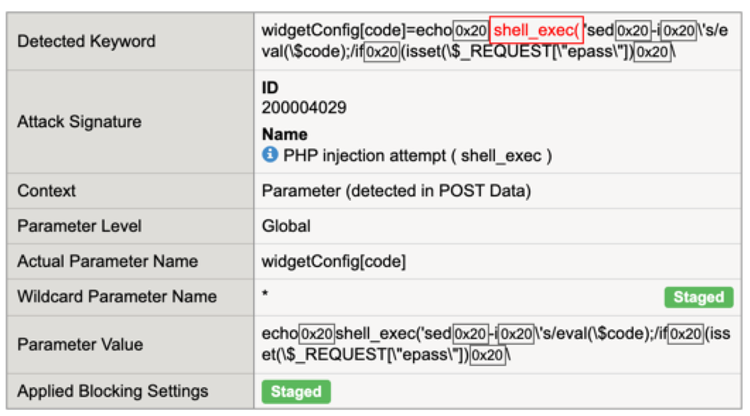Click the Staged badge in Wildcard Parameter row
This screenshot has width=750, height=416.
click(x=698, y=297)
